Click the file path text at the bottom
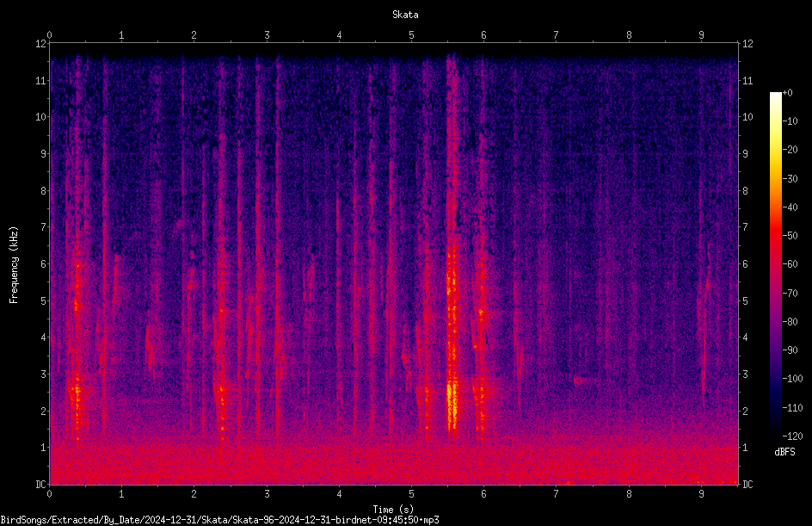This screenshot has width=812, height=526. coord(219,520)
